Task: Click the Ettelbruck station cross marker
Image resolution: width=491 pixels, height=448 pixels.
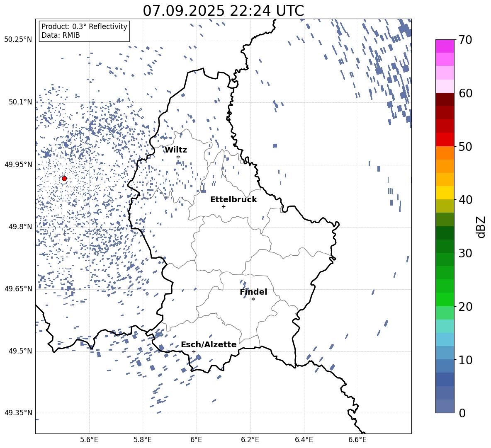Action: tap(224, 206)
